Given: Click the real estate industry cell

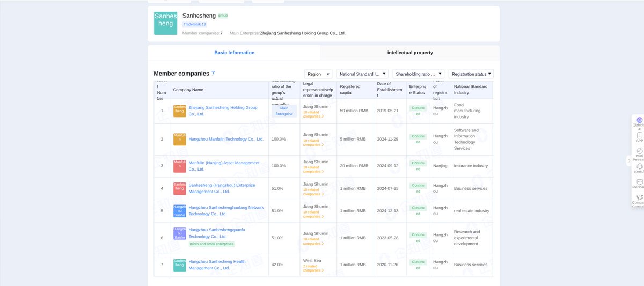Looking at the screenshot, I should coord(472,211).
